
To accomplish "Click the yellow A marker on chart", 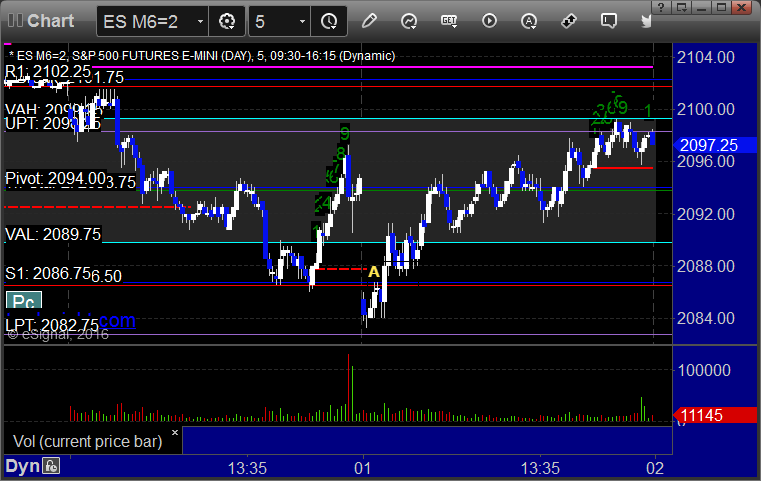I will click(373, 272).
